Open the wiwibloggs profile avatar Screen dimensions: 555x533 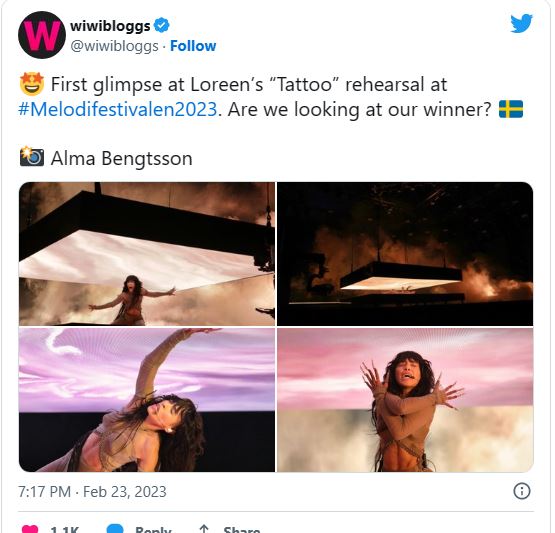(x=42, y=35)
